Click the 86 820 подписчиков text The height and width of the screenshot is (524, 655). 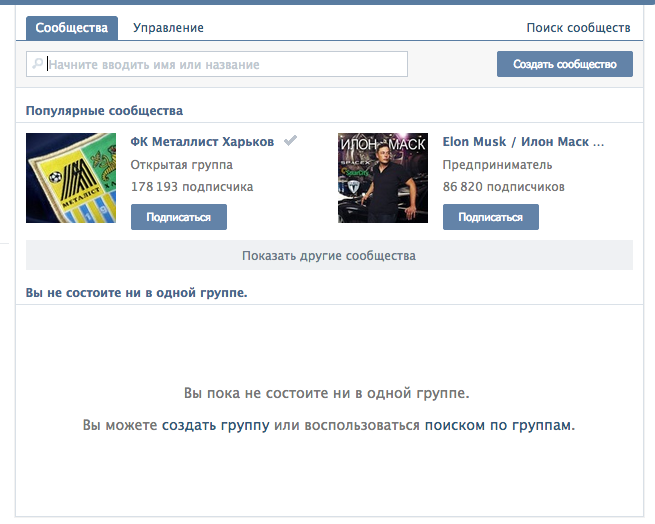point(504,186)
